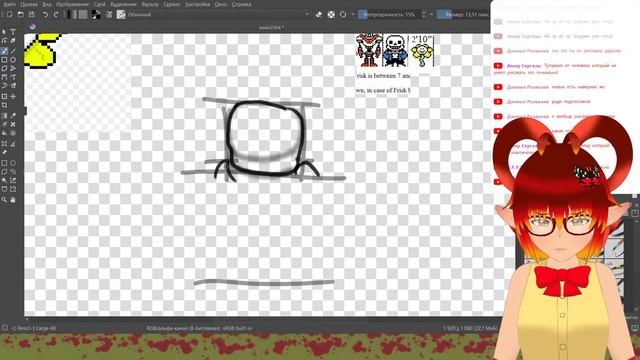The image size is (640, 360).
Task: Select the Transform tool
Action: coord(4,96)
